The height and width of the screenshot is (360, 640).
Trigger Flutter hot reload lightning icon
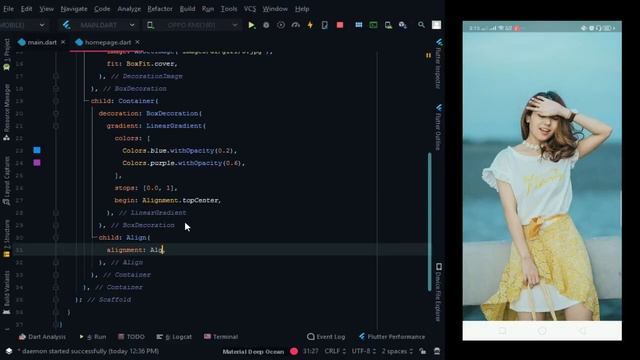(310, 25)
